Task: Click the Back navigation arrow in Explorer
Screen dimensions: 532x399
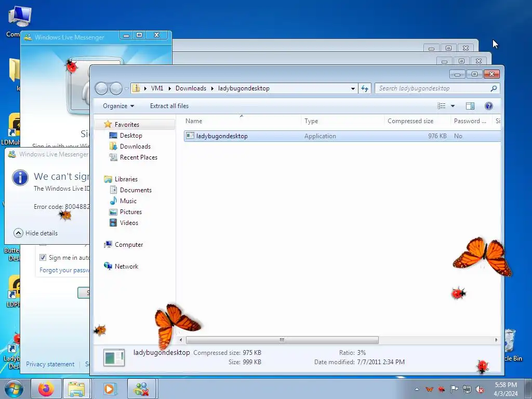Action: coord(101,88)
